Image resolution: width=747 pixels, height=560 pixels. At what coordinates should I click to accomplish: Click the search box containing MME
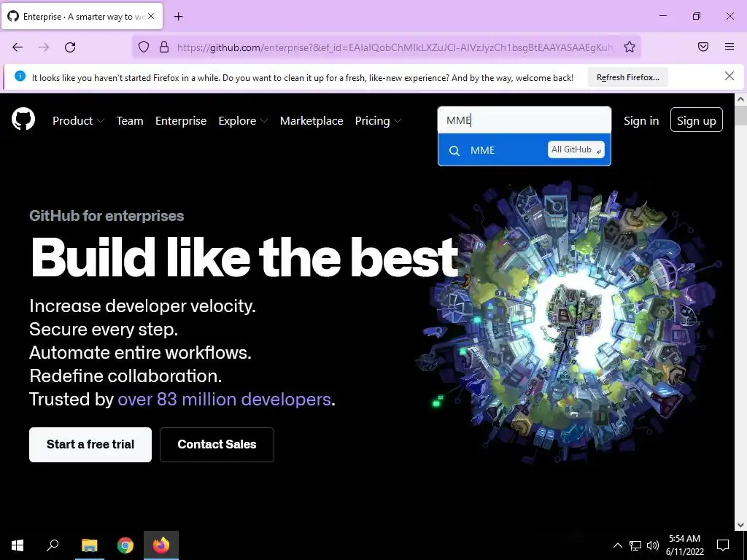tap(524, 120)
